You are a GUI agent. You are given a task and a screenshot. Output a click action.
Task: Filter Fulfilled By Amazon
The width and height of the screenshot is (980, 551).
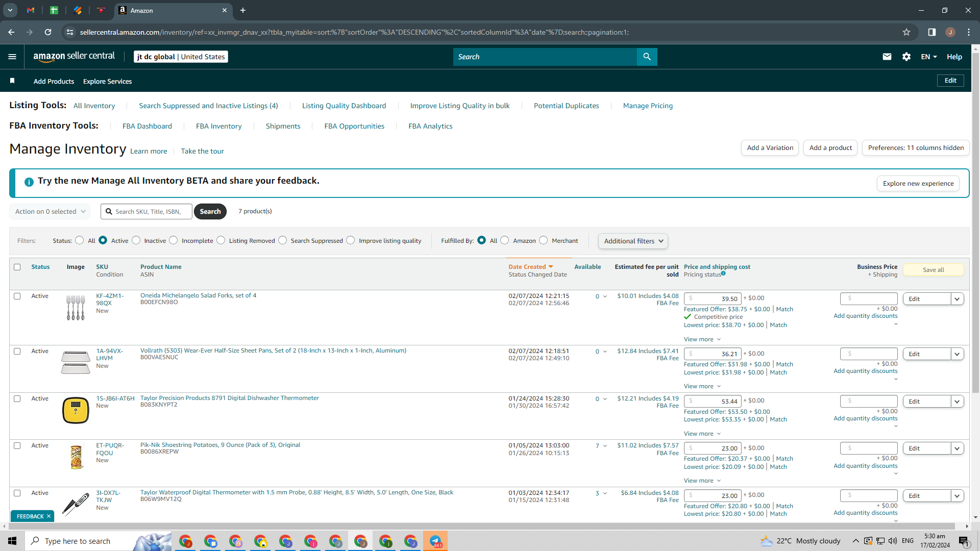click(x=505, y=240)
